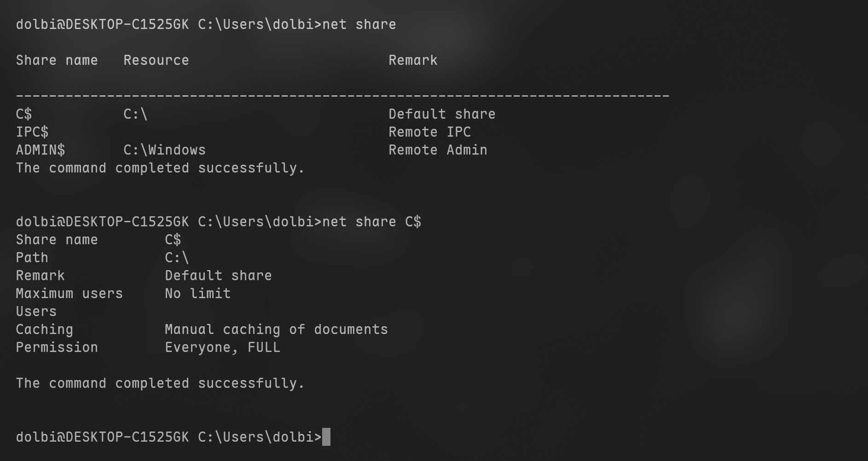This screenshot has height=461, width=868.
Task: Click the 'Manual caching of documents' value
Action: point(276,329)
